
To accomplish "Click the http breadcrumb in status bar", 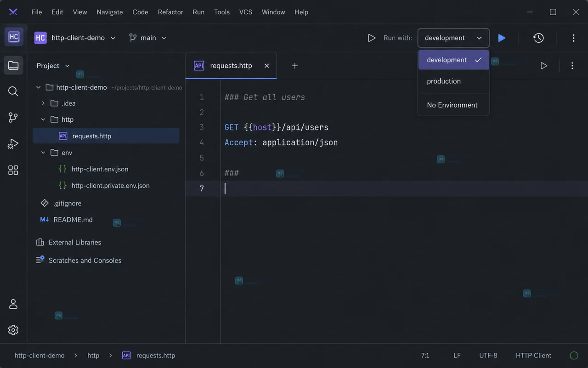I will (93, 355).
